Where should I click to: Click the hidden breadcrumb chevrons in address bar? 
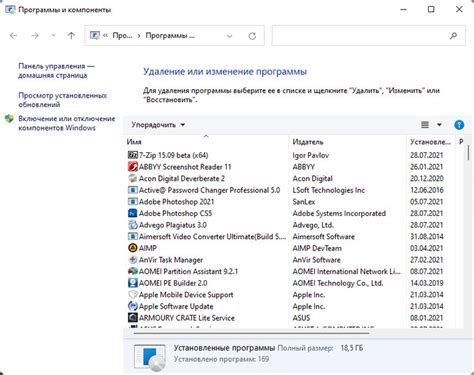click(105, 35)
